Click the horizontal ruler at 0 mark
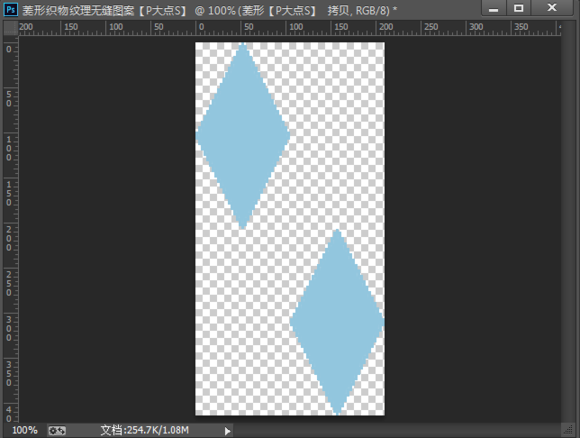 [201, 27]
